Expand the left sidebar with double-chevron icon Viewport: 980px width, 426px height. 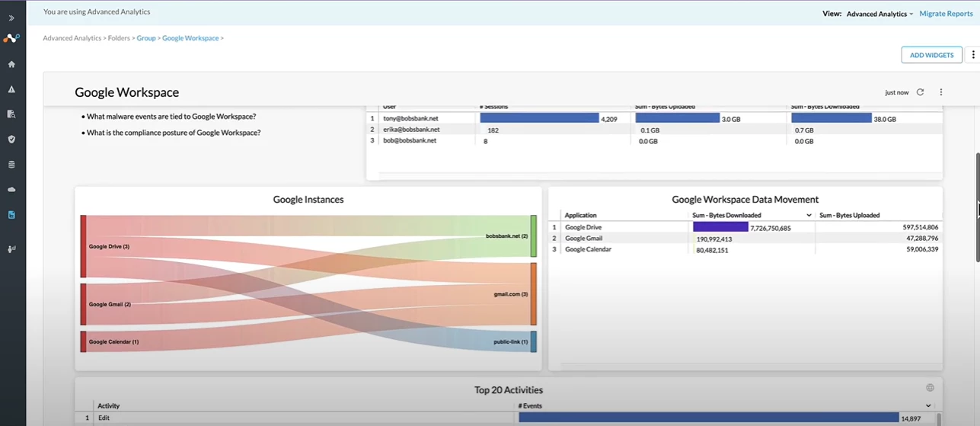click(x=11, y=18)
